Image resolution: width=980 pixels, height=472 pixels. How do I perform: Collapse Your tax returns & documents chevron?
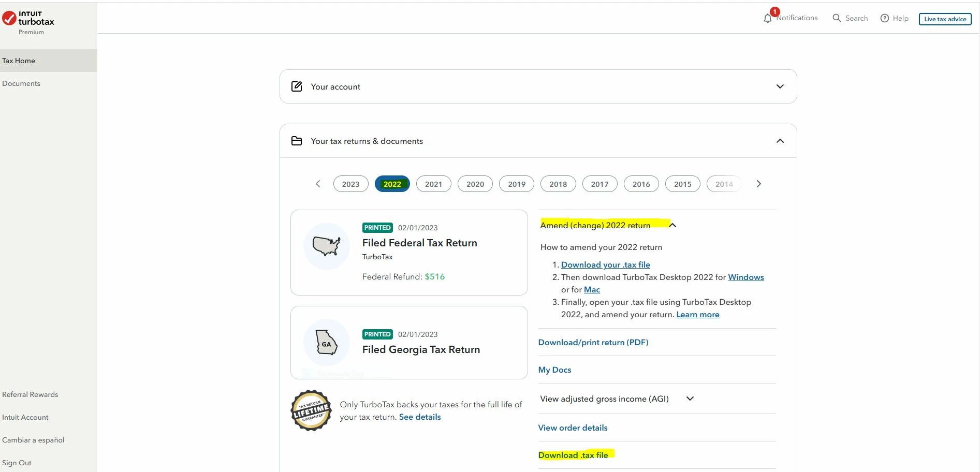[780, 141]
